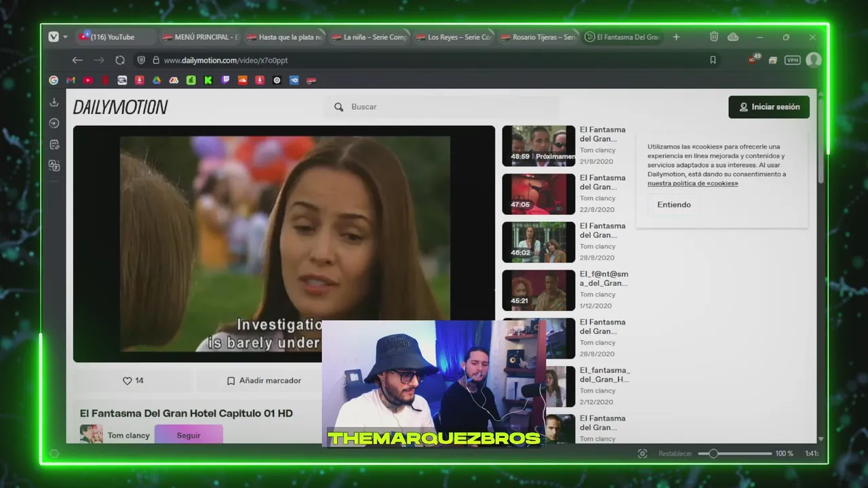Open video thumbnail with duration 48:59
The width and height of the screenshot is (868, 488).
click(538, 146)
